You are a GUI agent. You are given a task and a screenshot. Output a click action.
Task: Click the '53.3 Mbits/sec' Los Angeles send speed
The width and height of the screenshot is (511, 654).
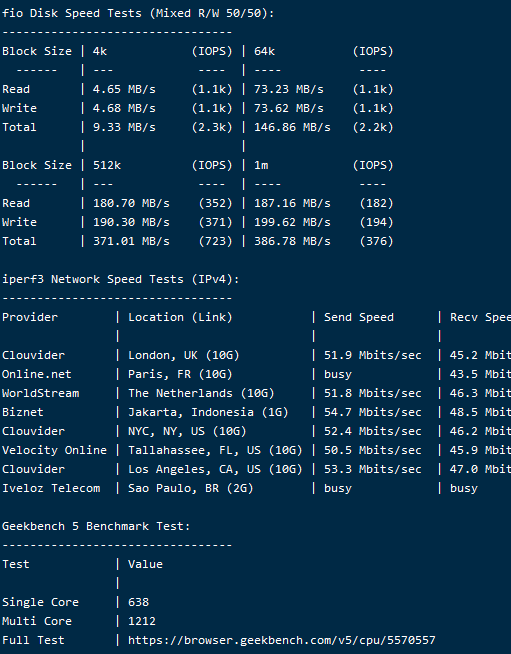point(373,469)
